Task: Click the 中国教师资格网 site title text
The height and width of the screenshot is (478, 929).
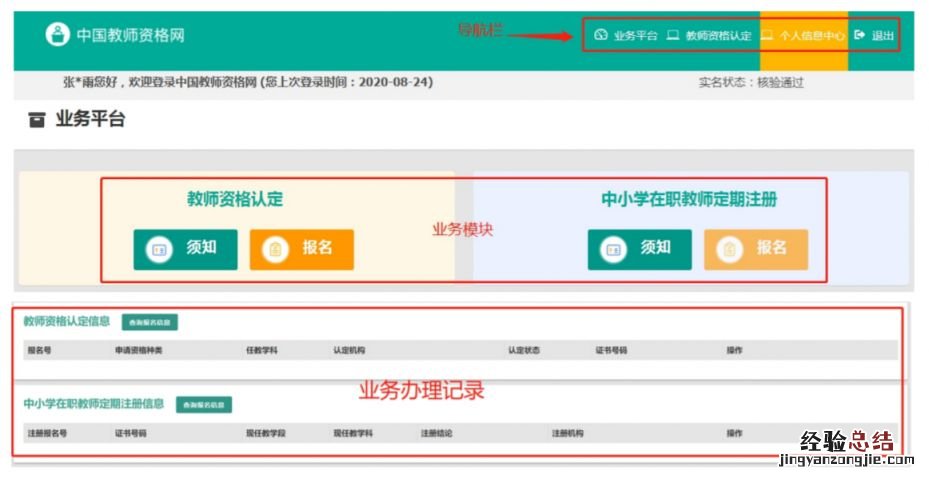Action: point(130,35)
